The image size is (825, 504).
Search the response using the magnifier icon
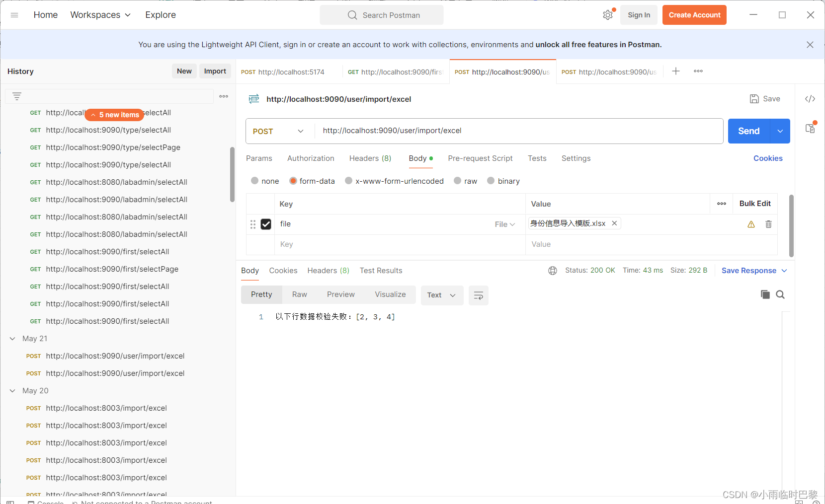click(780, 294)
